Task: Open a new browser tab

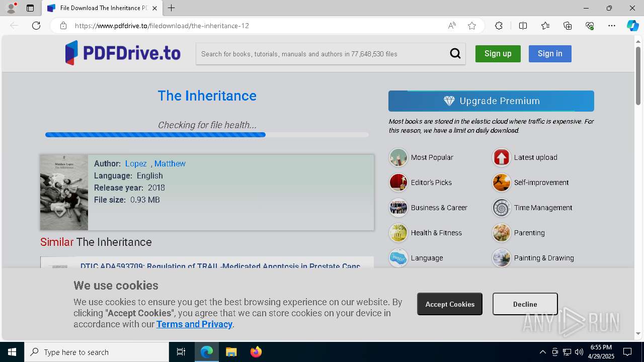Action: click(x=171, y=8)
